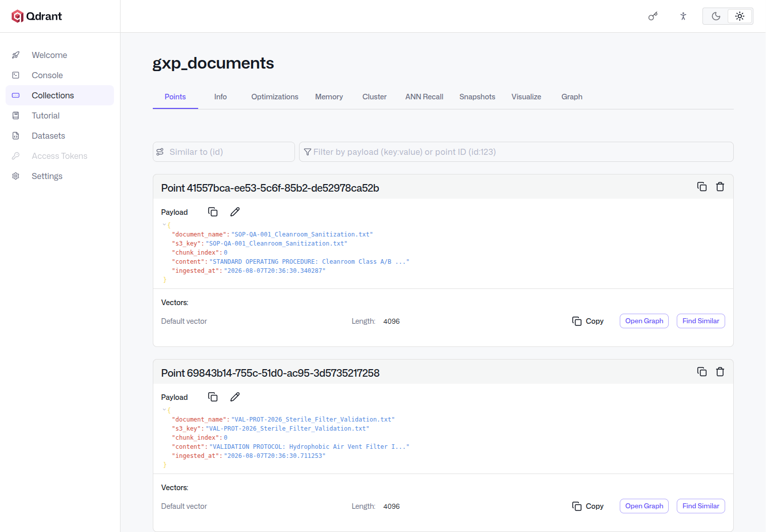The height and width of the screenshot is (532, 766).
Task: Delete point 41557bca with trash icon
Action: pos(720,187)
